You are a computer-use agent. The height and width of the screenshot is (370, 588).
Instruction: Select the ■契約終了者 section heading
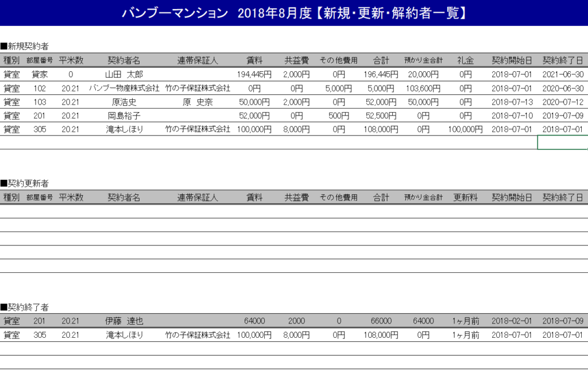25,307
